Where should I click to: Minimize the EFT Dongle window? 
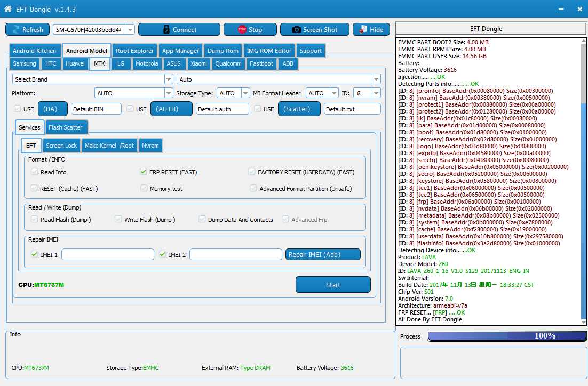(x=561, y=9)
